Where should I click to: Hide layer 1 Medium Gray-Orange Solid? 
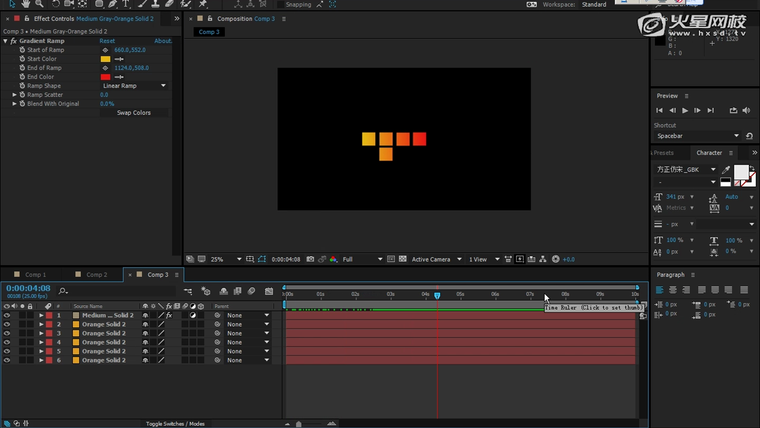point(7,315)
